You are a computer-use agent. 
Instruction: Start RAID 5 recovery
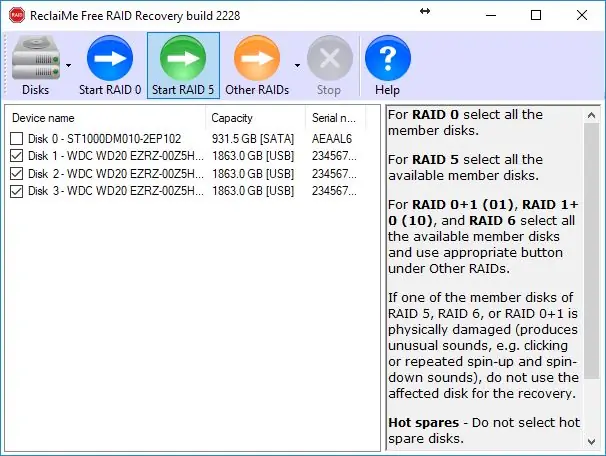[x=183, y=65]
